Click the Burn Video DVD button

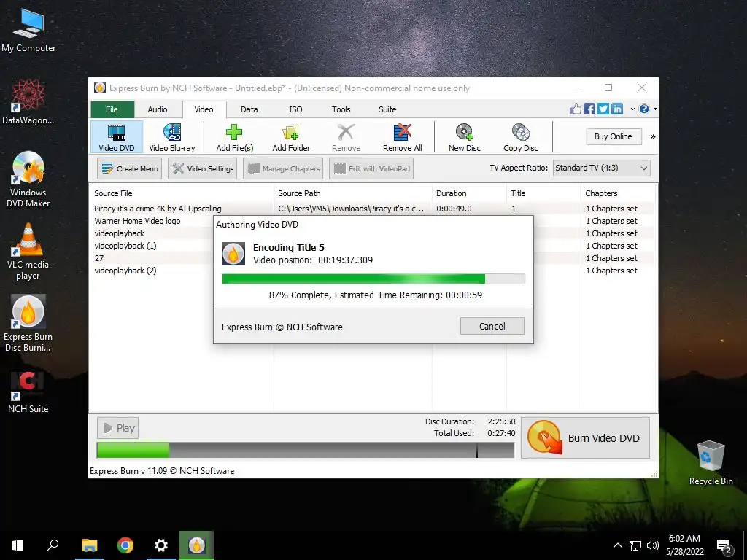(585, 438)
